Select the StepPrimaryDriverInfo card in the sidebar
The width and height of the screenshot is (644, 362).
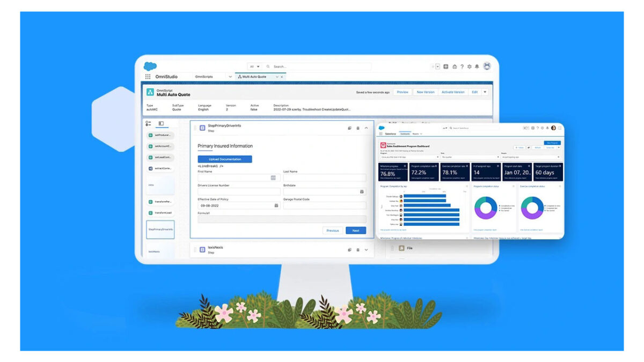160,230
